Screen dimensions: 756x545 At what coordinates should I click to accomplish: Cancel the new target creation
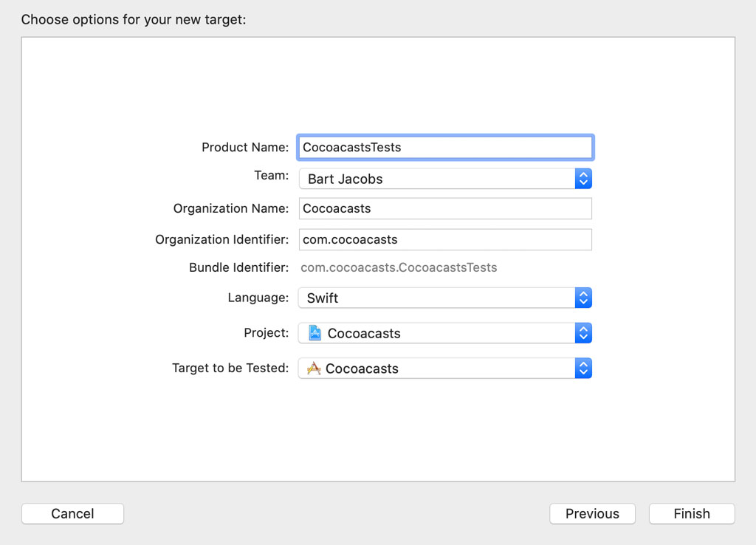click(x=72, y=513)
